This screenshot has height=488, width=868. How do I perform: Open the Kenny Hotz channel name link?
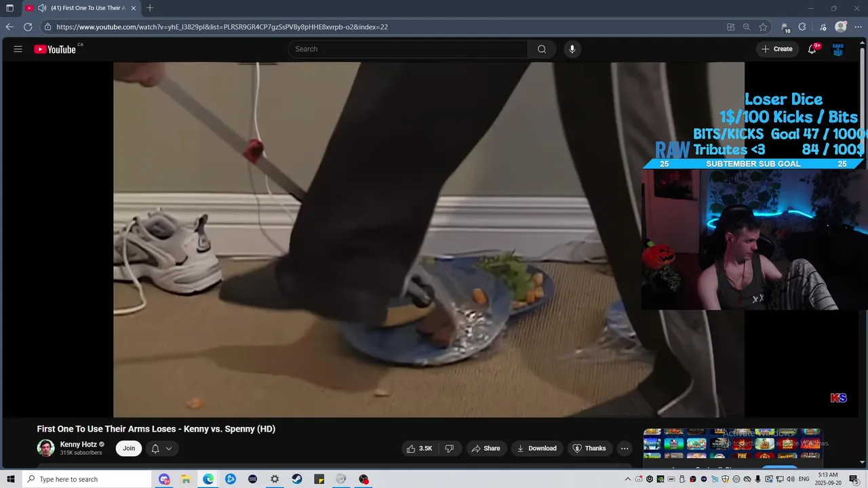tap(78, 445)
